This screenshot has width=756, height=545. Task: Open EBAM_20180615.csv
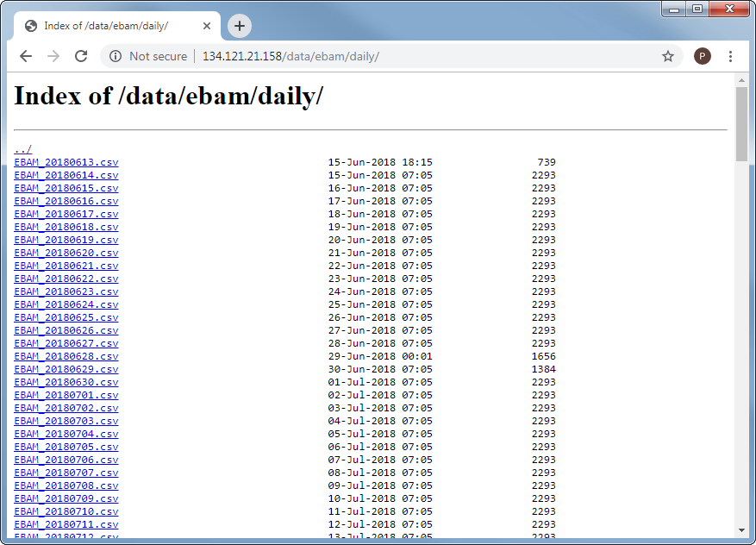pos(66,188)
